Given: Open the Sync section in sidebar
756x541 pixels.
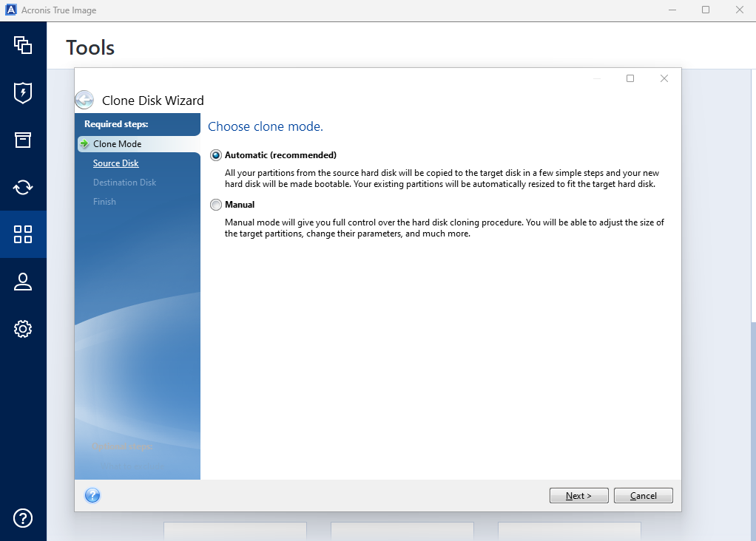Looking at the screenshot, I should click(x=23, y=187).
